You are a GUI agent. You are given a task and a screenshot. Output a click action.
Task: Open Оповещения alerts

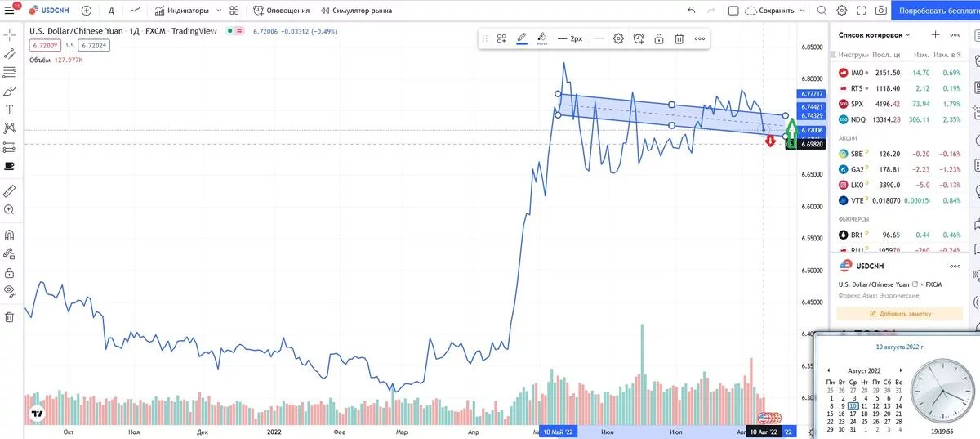[x=282, y=11]
